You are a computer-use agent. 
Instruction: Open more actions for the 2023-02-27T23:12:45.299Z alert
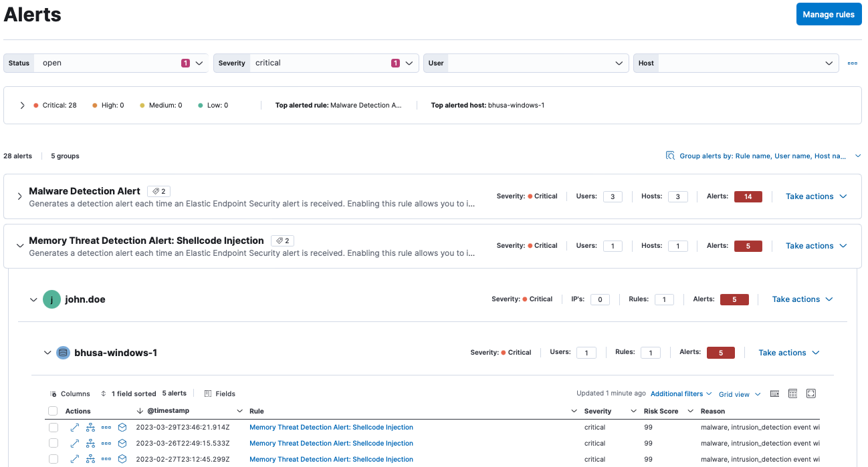click(106, 459)
